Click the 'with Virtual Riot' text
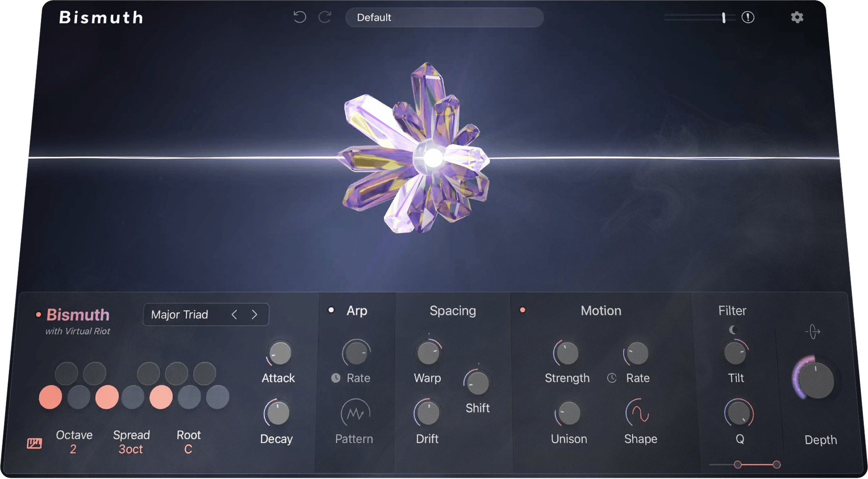This screenshot has width=868, height=479. click(78, 331)
